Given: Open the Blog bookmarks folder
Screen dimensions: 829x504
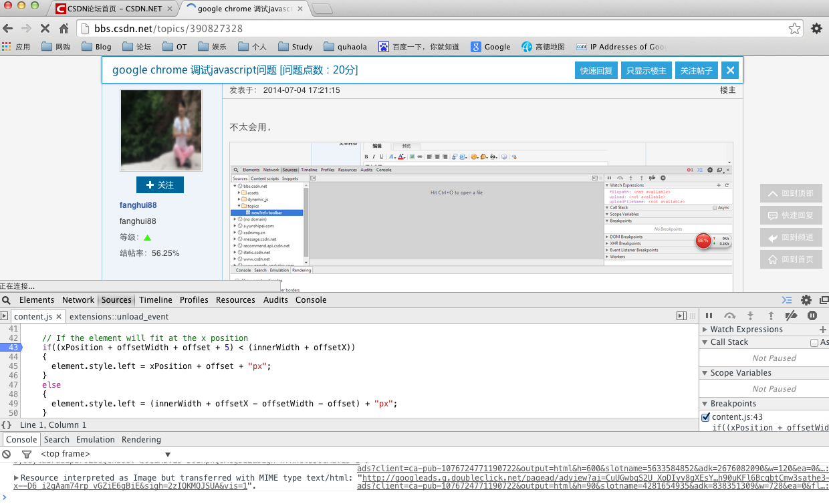Looking at the screenshot, I should pyautogui.click(x=96, y=47).
